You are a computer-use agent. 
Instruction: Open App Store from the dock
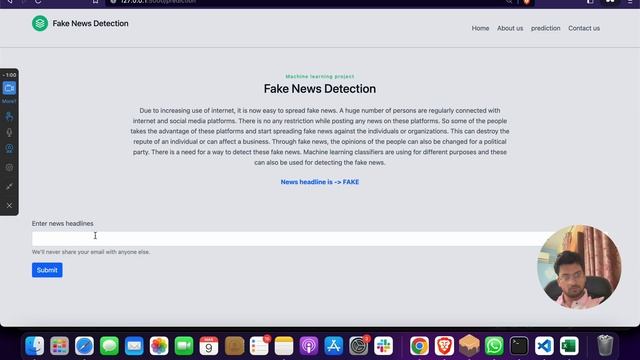pyautogui.click(x=334, y=346)
